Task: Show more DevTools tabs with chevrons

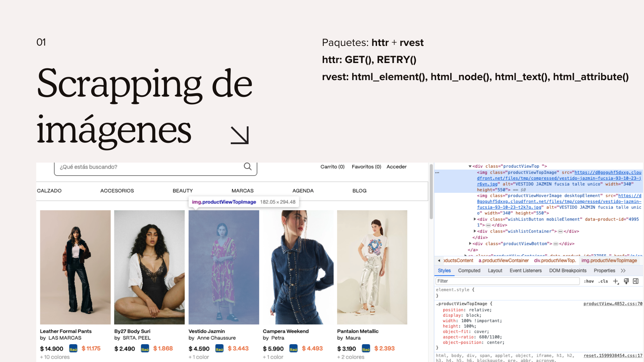Action: point(623,270)
